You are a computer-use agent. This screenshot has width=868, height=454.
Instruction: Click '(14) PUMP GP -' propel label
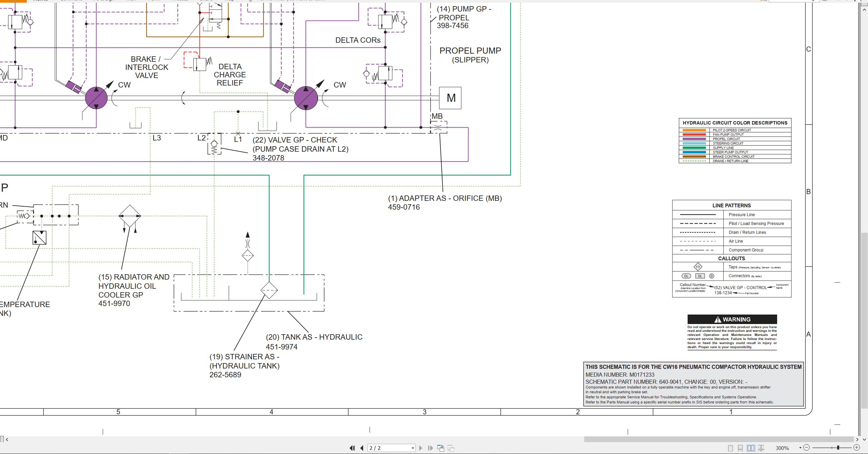[x=464, y=9]
